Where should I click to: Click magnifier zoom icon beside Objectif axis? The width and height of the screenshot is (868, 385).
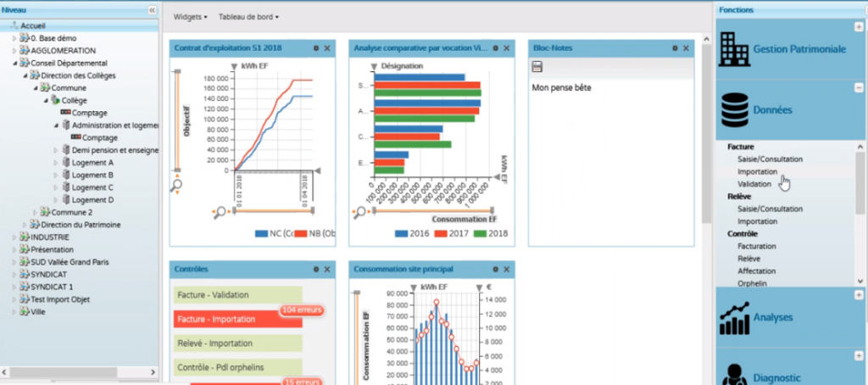176,185
